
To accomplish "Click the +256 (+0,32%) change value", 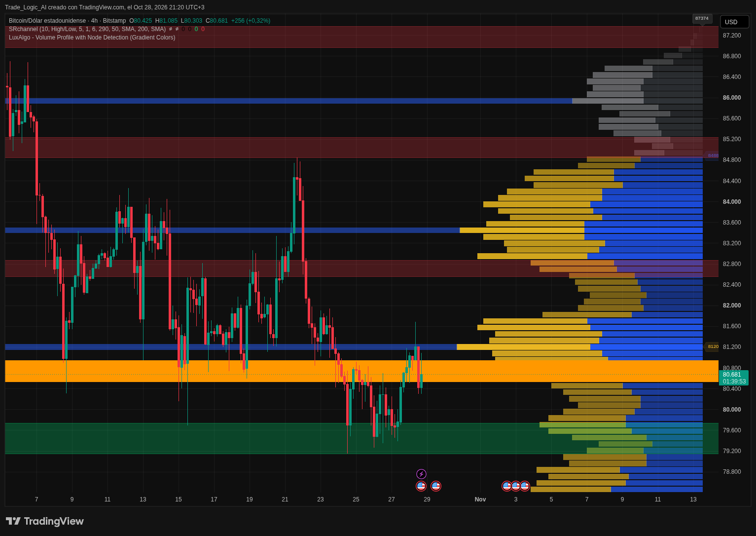I will [x=251, y=21].
